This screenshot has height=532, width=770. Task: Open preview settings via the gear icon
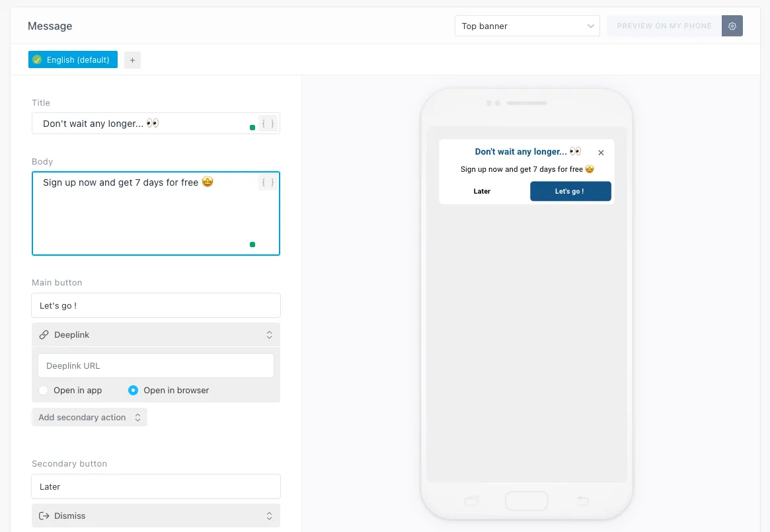[732, 26]
